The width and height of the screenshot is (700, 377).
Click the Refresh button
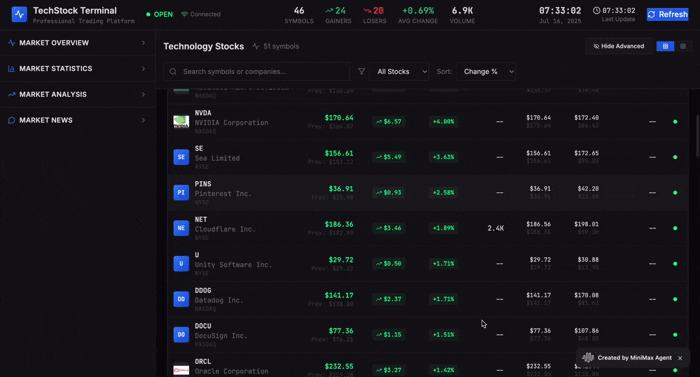667,14
